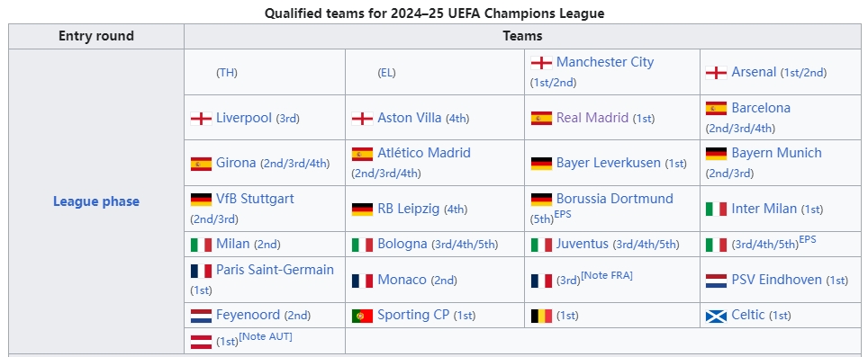Screen dimensions: 868x357
Task: Click the Portugal flag beside Sporting CP
Action: [362, 317]
